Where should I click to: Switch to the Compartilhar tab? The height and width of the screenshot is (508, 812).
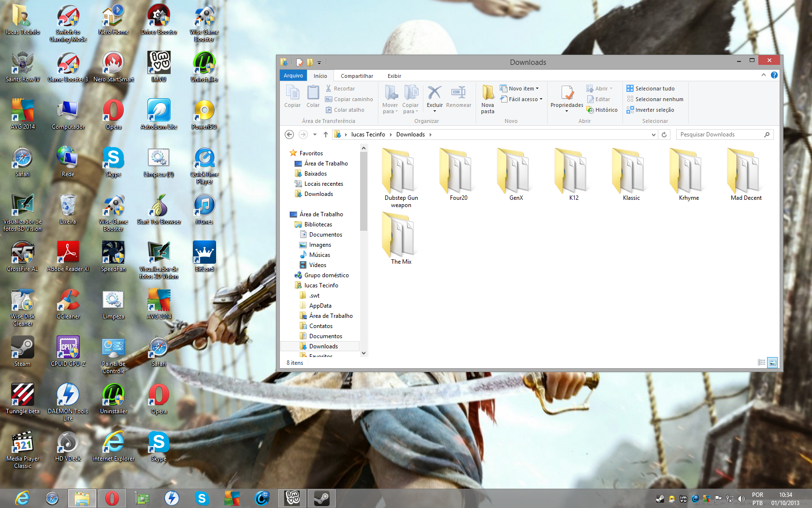357,76
